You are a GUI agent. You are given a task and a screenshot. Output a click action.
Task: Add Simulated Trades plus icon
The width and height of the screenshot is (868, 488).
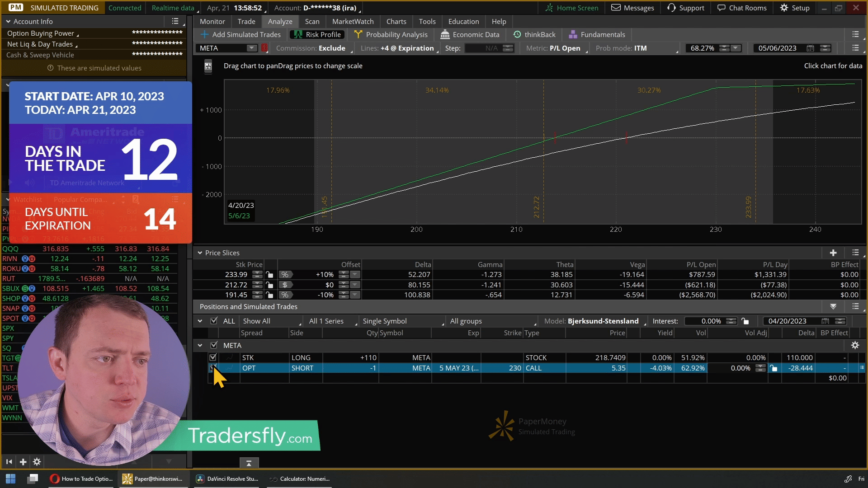[204, 34]
